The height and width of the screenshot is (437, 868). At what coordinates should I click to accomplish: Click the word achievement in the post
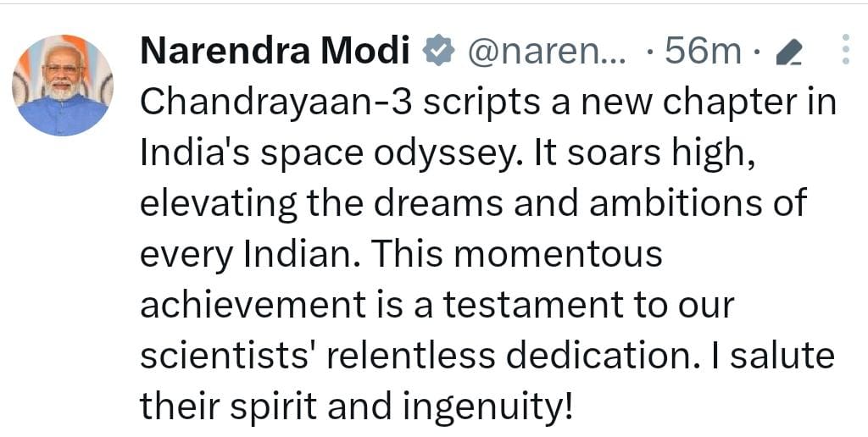tap(253, 305)
